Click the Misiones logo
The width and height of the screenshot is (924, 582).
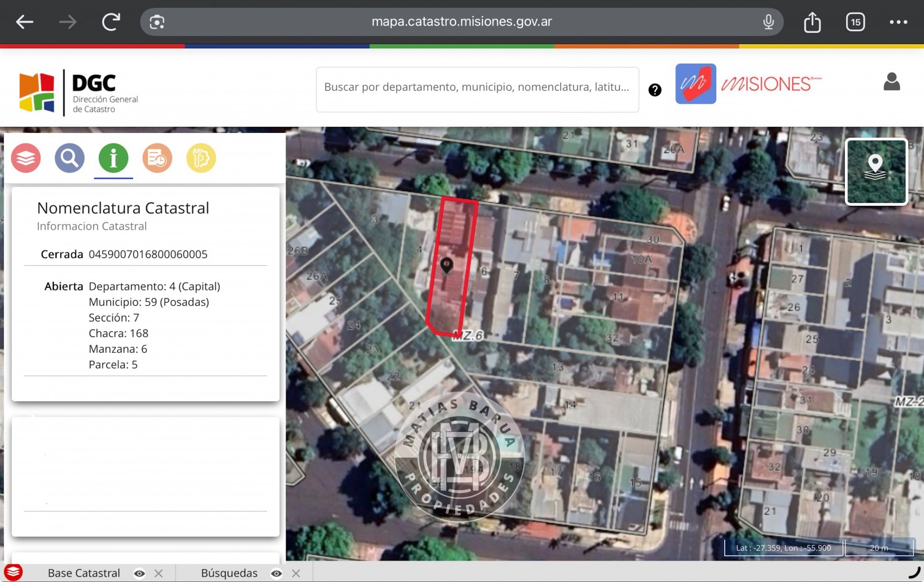coord(749,84)
